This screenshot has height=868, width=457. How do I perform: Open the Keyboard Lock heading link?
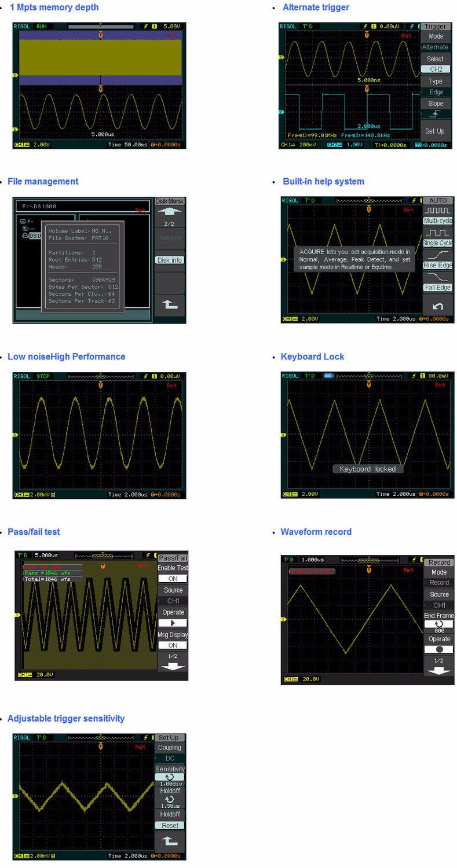(312, 357)
